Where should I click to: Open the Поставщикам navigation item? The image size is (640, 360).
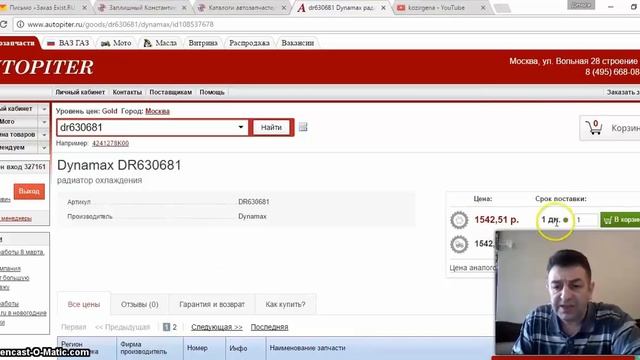pos(171,92)
